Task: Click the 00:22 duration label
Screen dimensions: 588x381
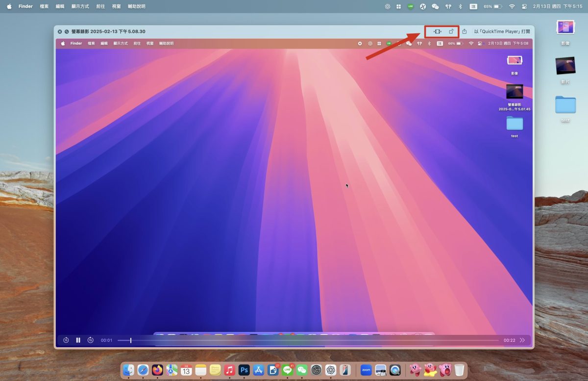Action: pyautogui.click(x=509, y=340)
